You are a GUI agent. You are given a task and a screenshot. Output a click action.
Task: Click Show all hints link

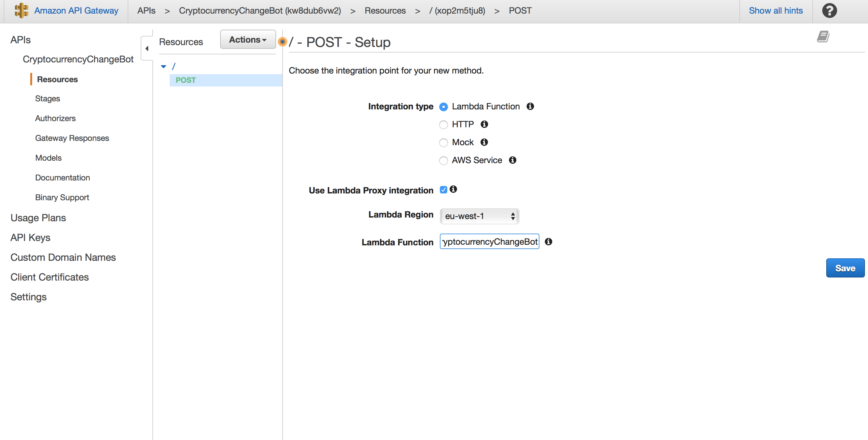(x=776, y=11)
